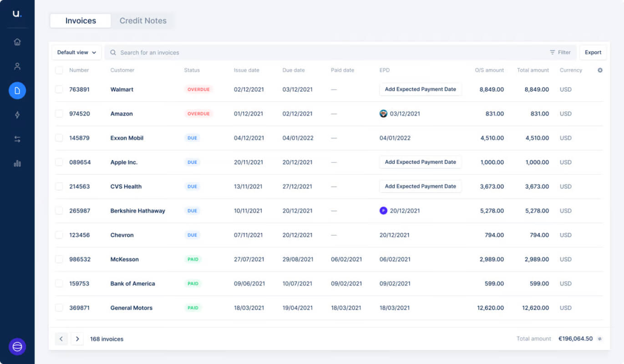Click the Issue date column header
The width and height of the screenshot is (624, 364).
coord(247,70)
